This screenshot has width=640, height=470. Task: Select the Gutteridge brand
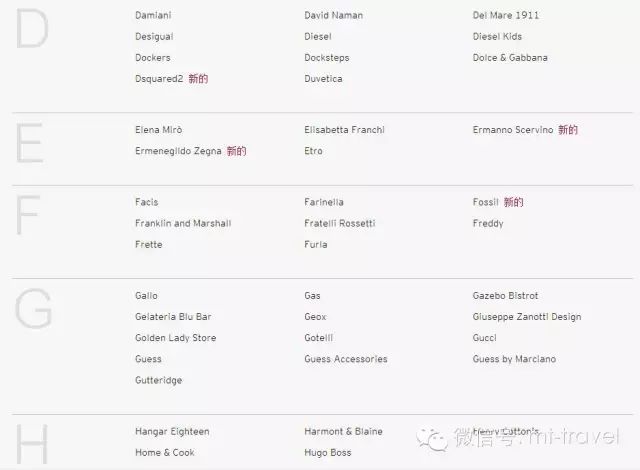coord(158,380)
